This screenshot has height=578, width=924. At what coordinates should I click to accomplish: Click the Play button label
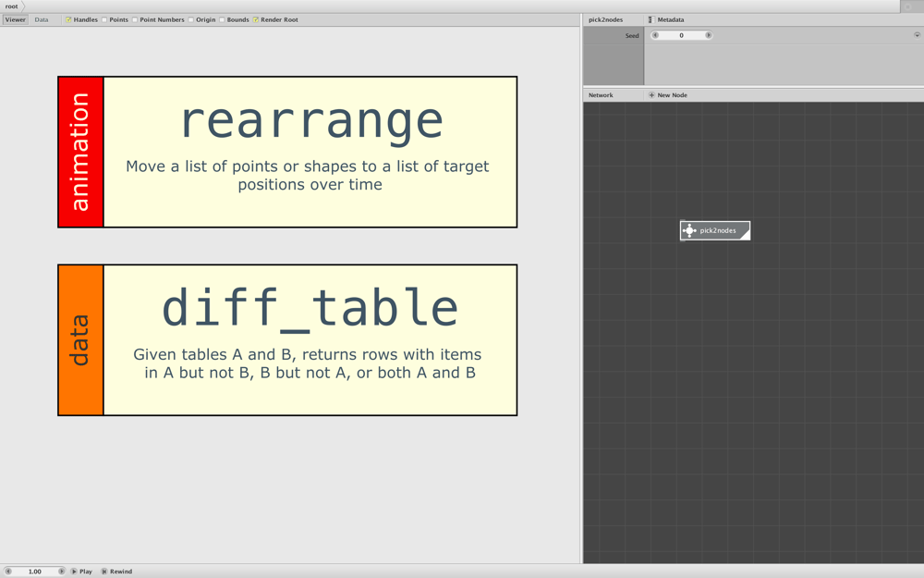(86, 572)
